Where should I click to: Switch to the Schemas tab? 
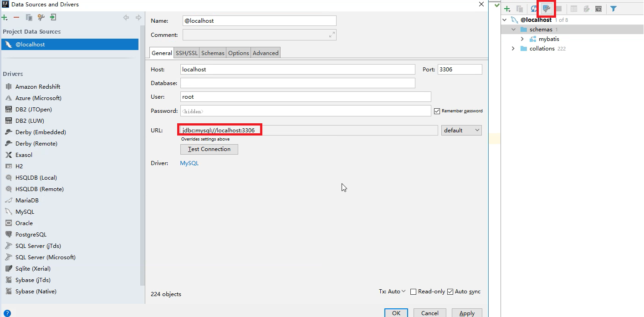(213, 53)
